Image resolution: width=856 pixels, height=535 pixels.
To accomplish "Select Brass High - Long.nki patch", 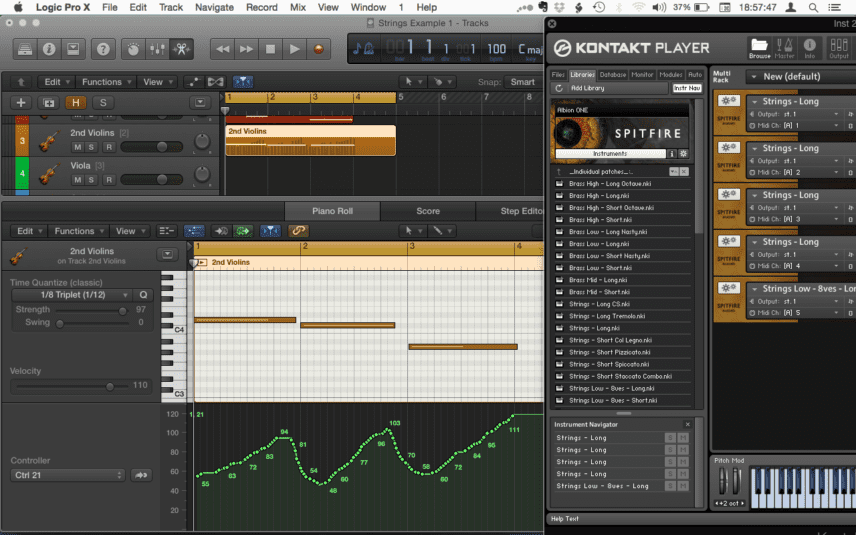I will click(x=599, y=195).
